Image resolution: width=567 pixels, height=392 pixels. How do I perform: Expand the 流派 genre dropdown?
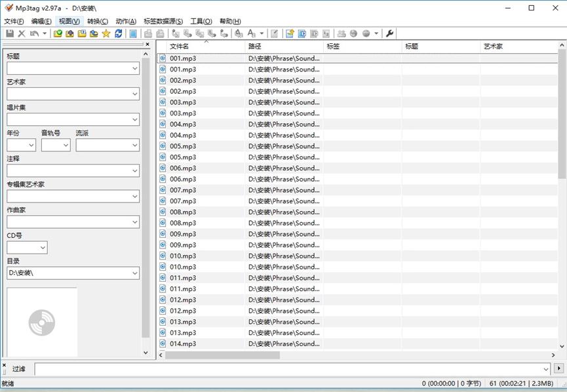pos(133,145)
